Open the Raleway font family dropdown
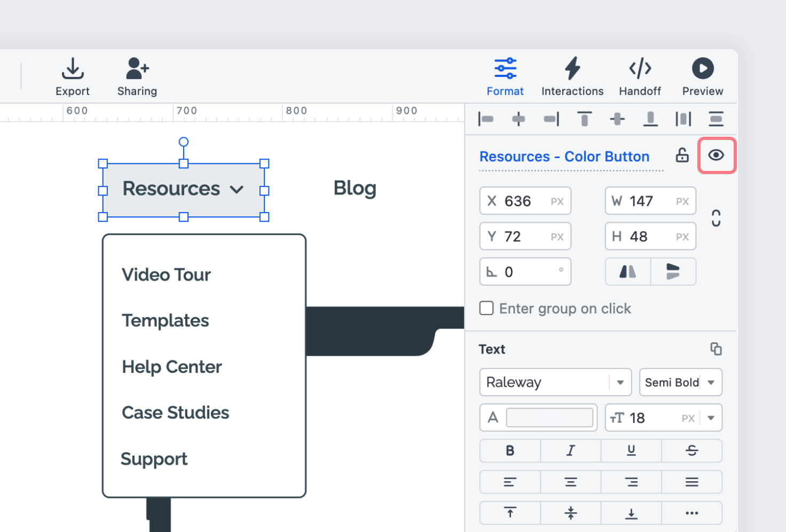 555,382
